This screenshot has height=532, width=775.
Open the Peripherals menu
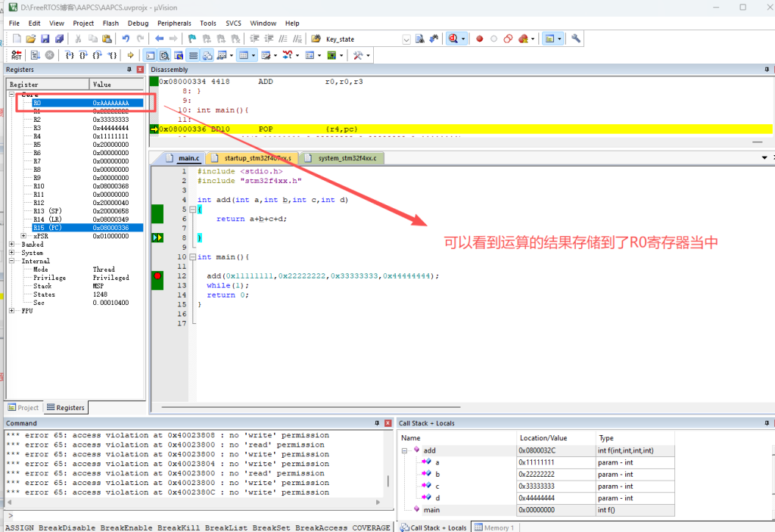175,23
